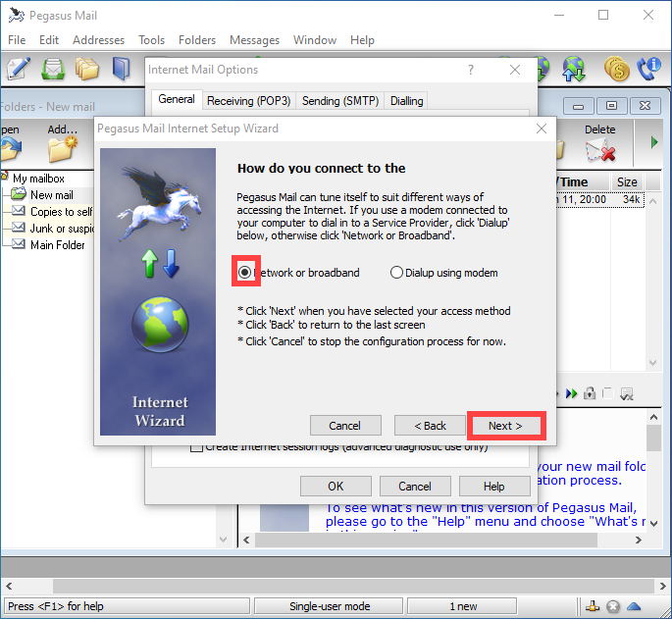
Task: Select the Copies to self folder
Action: click(x=61, y=211)
